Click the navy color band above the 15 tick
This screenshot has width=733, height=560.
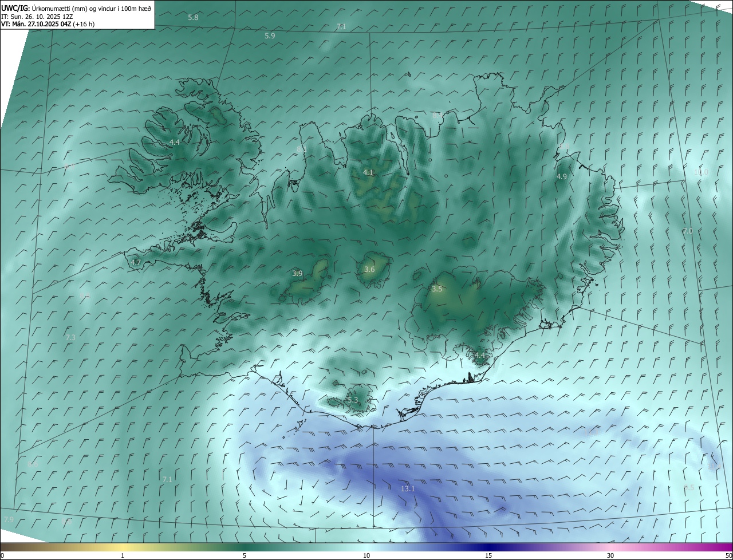tap(488, 547)
